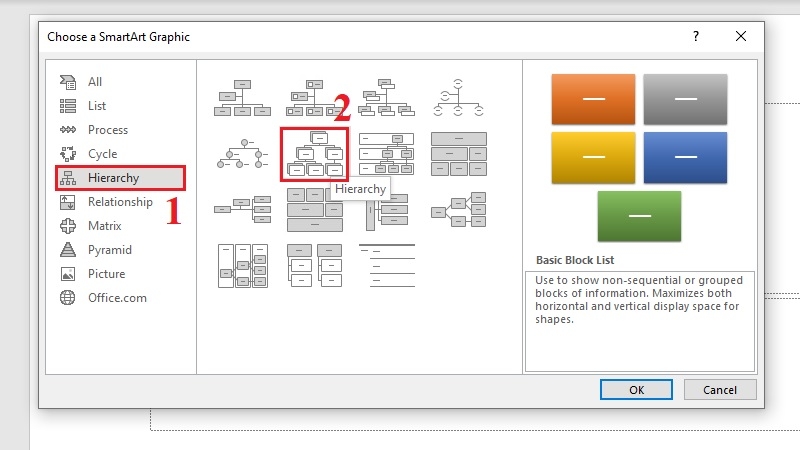Click the green preview block
The height and width of the screenshot is (450, 800).
click(639, 216)
